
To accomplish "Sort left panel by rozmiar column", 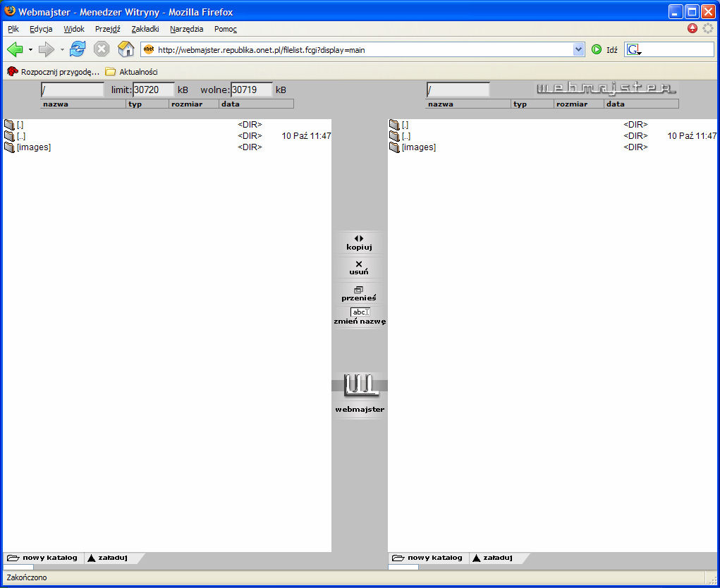I will point(194,104).
